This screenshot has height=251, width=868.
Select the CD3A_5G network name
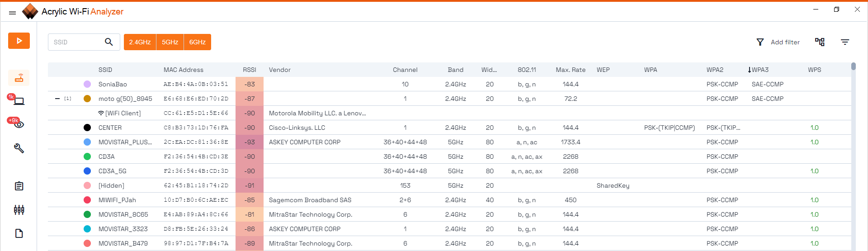(113, 171)
